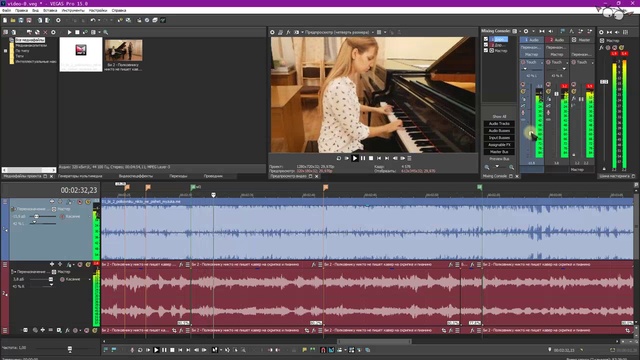
Task: Create a new project from main toolbar
Action: (5, 20)
